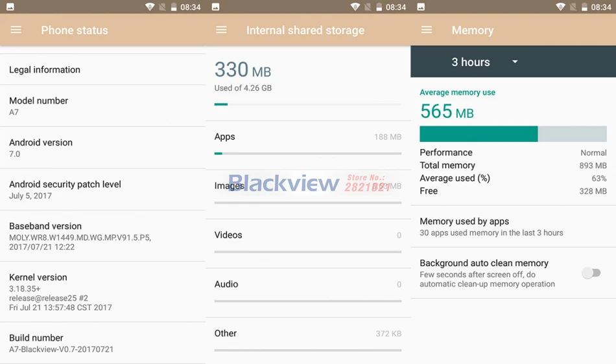This screenshot has width=616, height=364.
Task: Tap Phone status title
Action: 75,30
